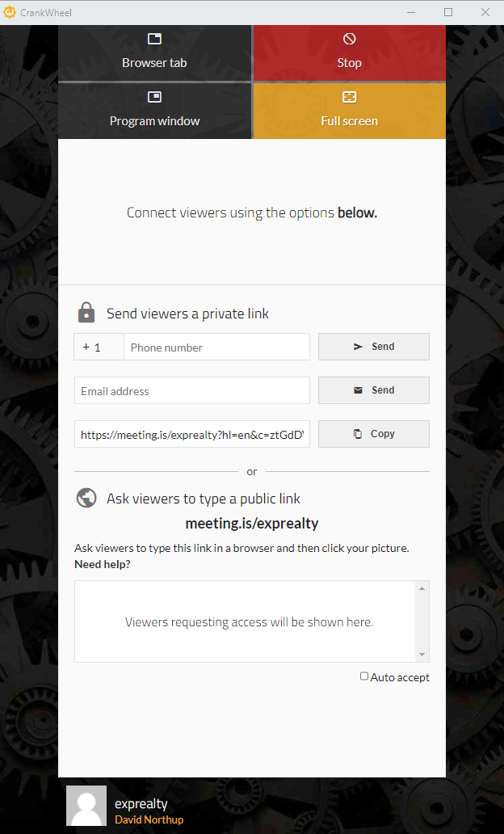The image size is (504, 834).
Task: Click the Stop sharing prohibition icon
Action: (x=349, y=38)
